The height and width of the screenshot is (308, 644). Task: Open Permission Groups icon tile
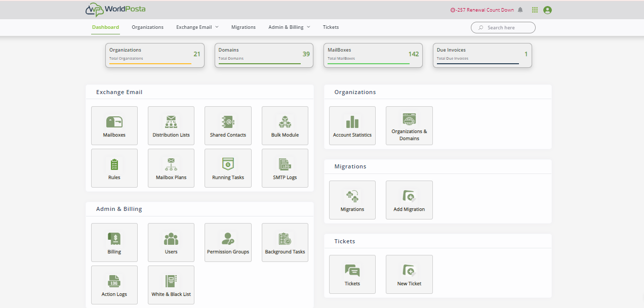[228, 239]
